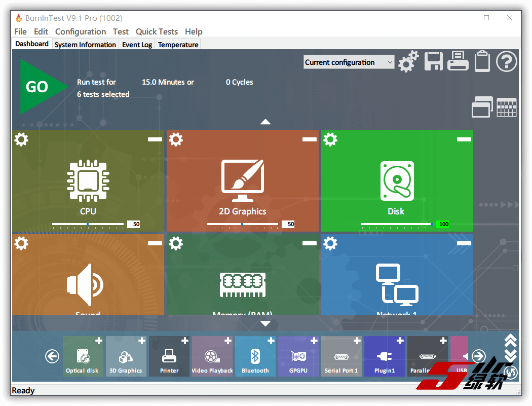Select the Plugin1 test tile
This screenshot has width=532, height=406.
click(385, 356)
